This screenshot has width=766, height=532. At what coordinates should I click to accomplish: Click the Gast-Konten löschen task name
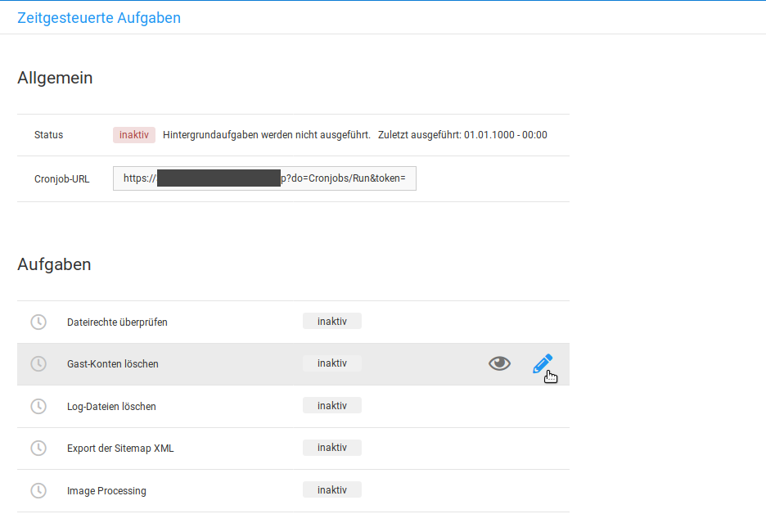[113, 364]
